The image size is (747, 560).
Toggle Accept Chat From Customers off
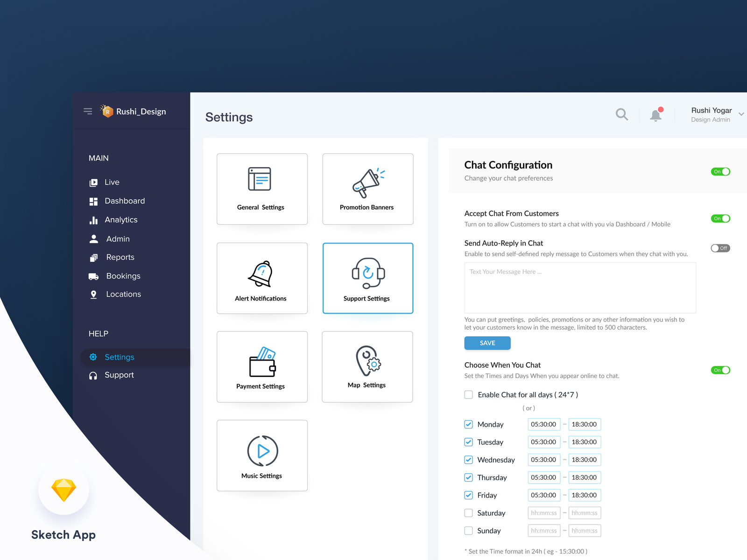[720, 218]
